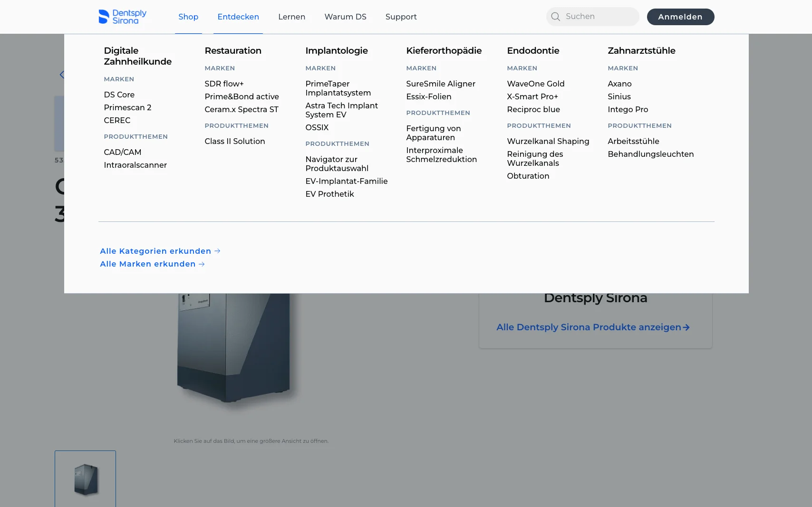Click Alle Dentsply Sirona Produkte anzeigen
Screen dimensions: 812x507
593,327
